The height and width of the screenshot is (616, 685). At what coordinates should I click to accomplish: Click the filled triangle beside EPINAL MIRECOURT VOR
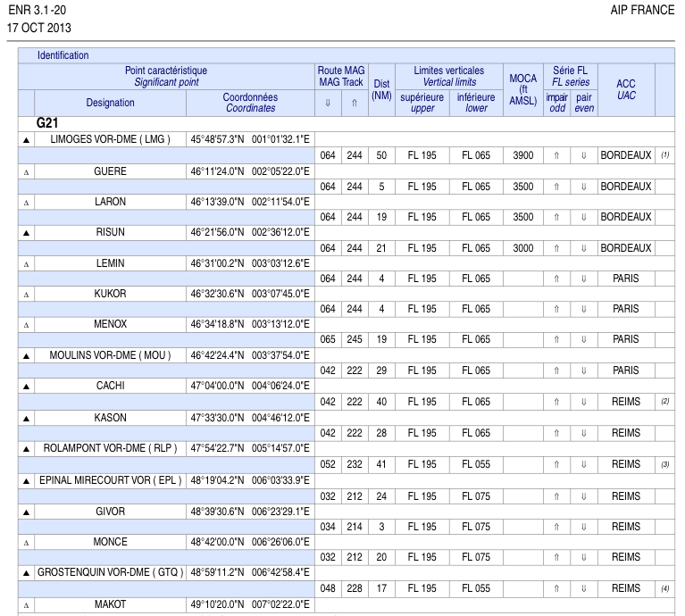click(x=26, y=481)
